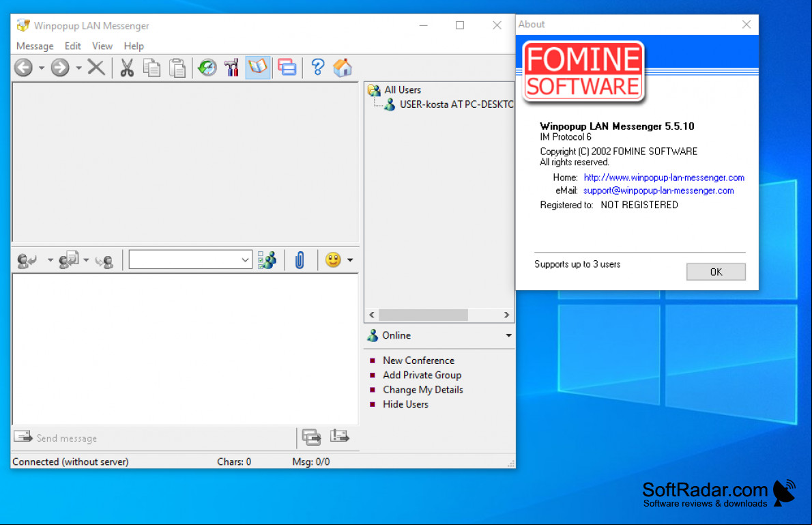Open the Home page house icon
The width and height of the screenshot is (812, 525).
tap(343, 68)
